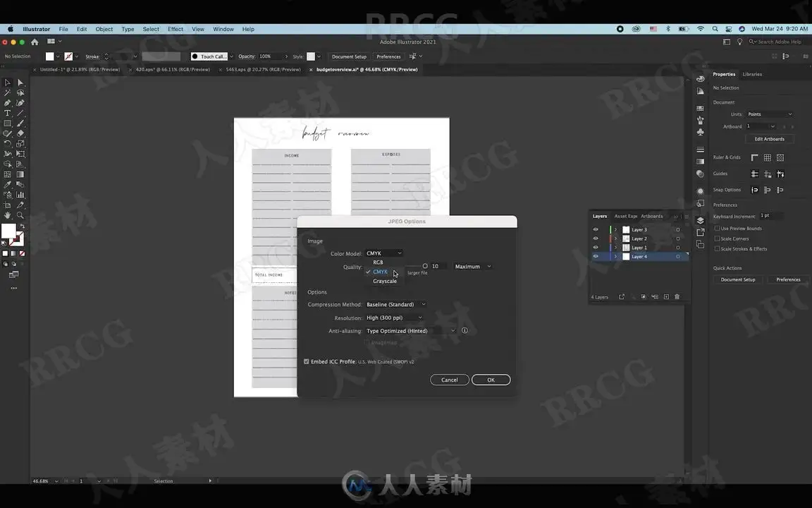
Task: Select the Gradient tool
Action: 20,175
